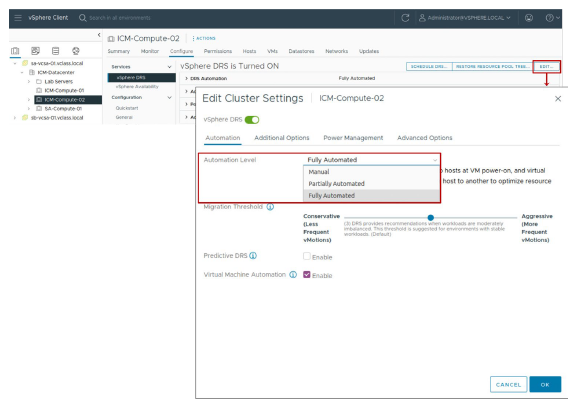The image size is (579, 408).
Task: Collapse the navigation sidebar panel
Action: coord(99,35)
